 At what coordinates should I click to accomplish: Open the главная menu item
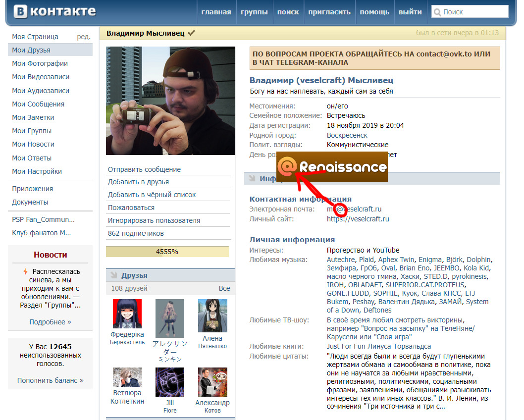click(x=216, y=12)
